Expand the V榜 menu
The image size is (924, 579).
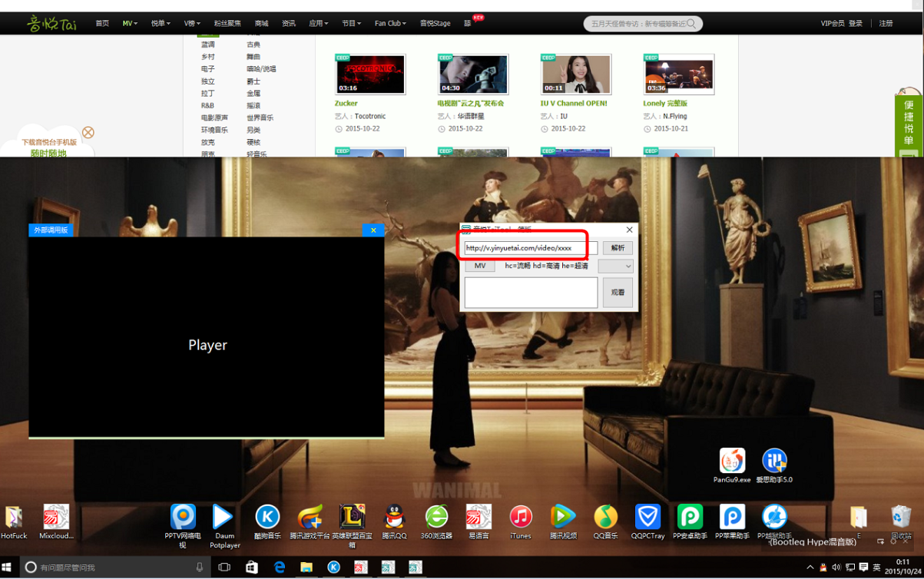pos(192,24)
